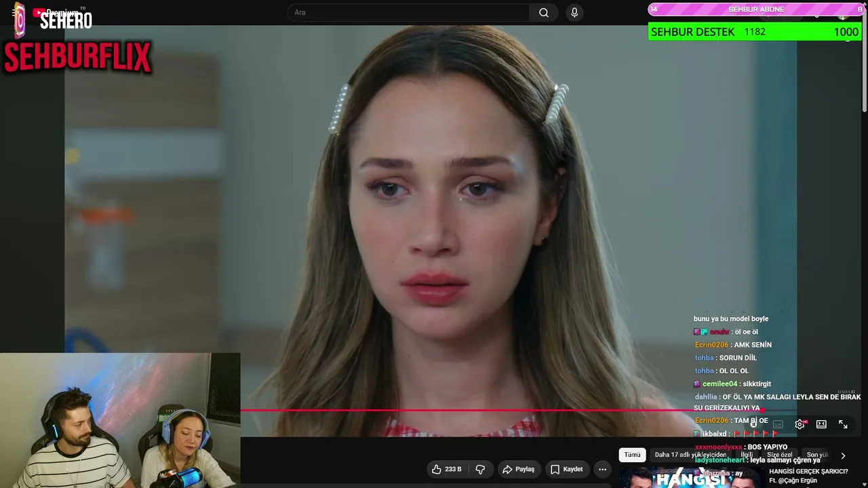Screen dimensions: 868x488
Task: Select the Size özel filter chip
Action: [780, 455]
